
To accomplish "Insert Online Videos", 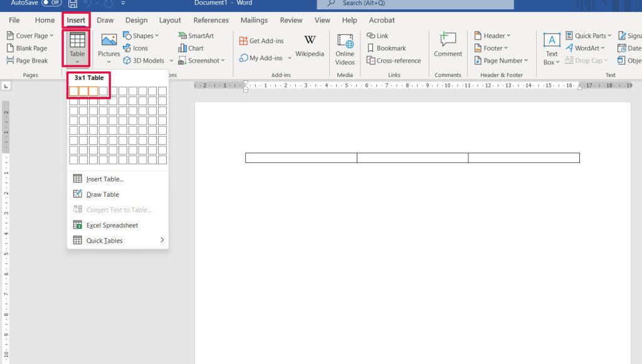I will click(345, 49).
